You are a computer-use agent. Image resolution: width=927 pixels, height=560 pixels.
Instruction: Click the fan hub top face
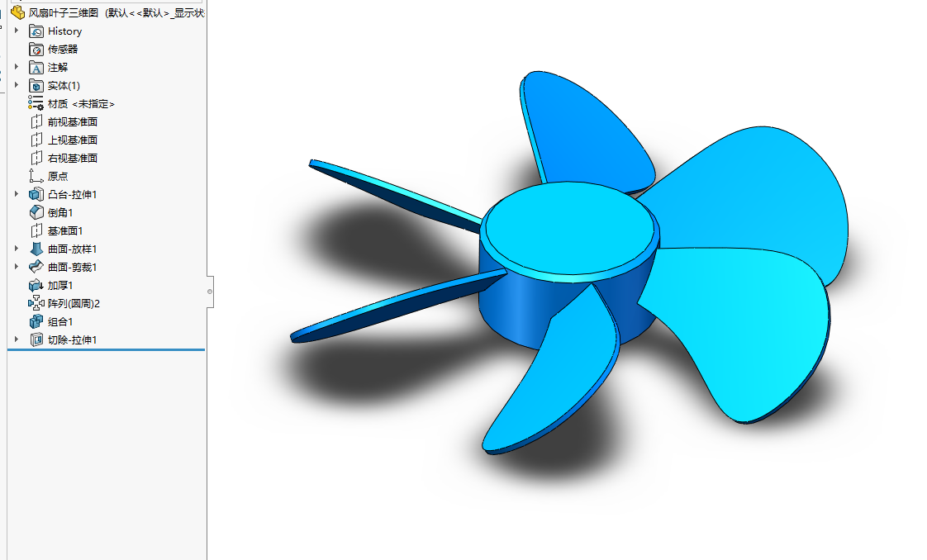(x=569, y=228)
